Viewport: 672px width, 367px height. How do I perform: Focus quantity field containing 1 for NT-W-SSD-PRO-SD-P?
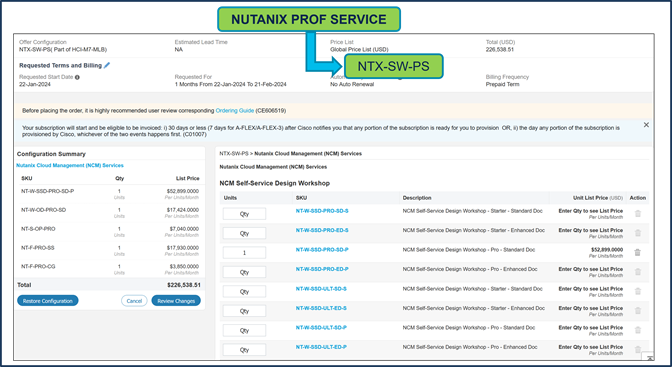tap(244, 253)
